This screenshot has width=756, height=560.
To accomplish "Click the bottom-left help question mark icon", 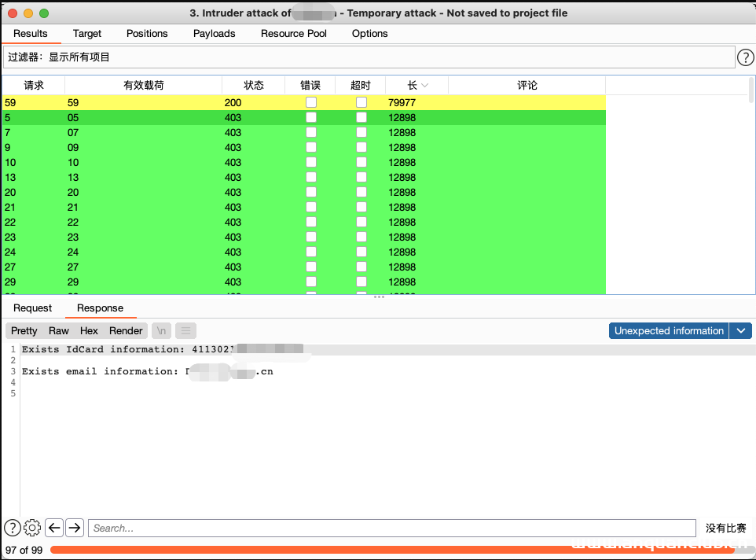I will [x=13, y=528].
